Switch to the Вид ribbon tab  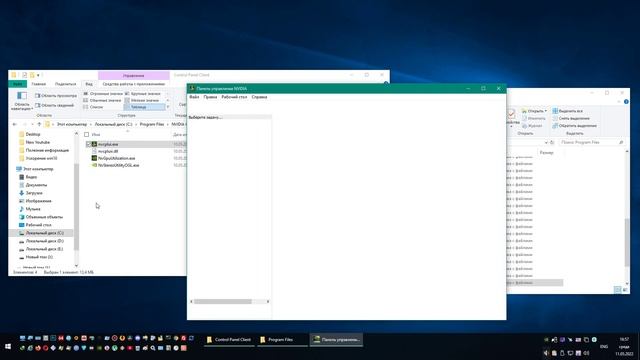click(x=89, y=84)
